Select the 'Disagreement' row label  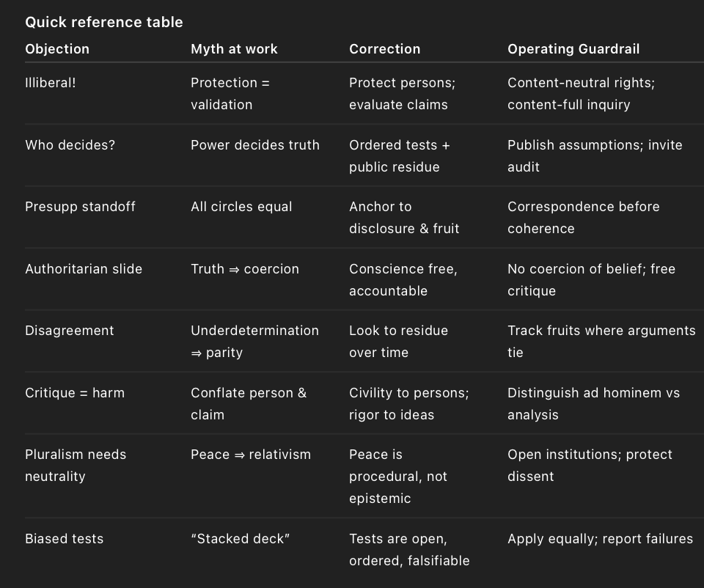click(70, 331)
